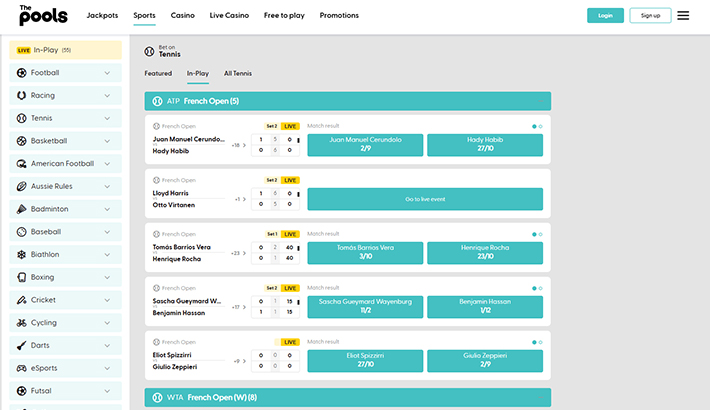Bet on Giulio Zeppieri at 2/9
The image size is (710, 410).
[485, 361]
